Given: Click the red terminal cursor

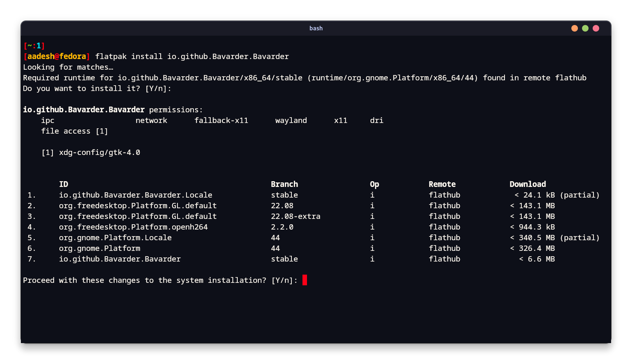Looking at the screenshot, I should click(x=304, y=280).
